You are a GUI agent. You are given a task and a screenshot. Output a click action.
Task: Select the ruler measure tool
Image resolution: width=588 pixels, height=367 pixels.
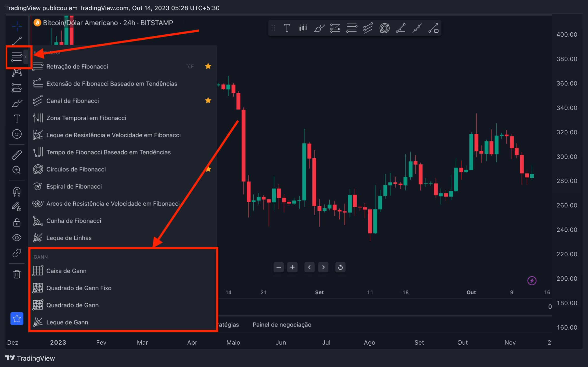click(x=17, y=155)
